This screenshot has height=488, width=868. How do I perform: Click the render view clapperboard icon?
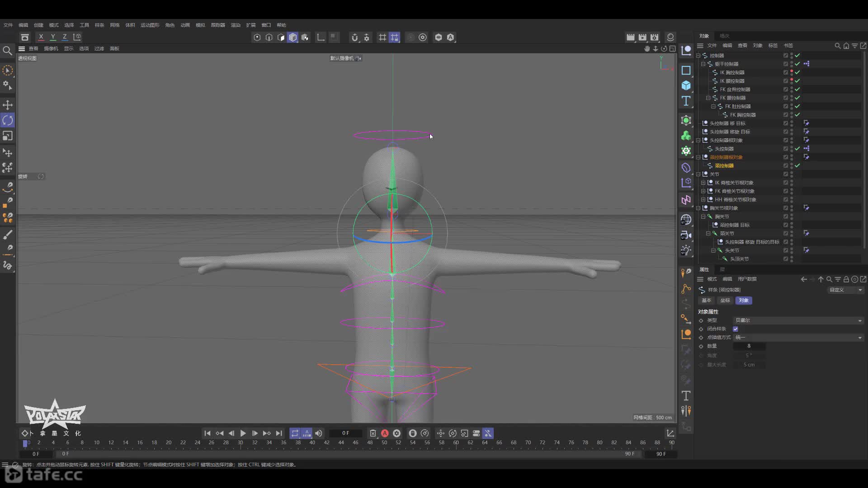630,37
